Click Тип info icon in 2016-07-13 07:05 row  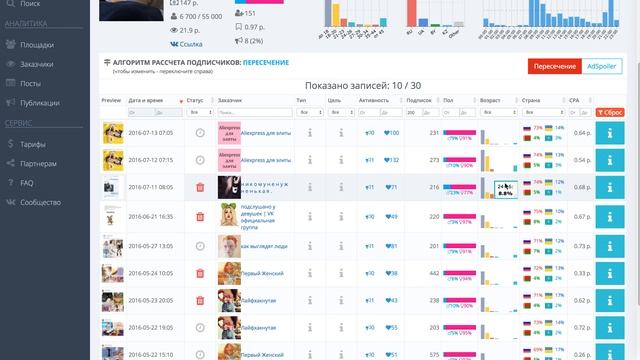pyautogui.click(x=310, y=133)
